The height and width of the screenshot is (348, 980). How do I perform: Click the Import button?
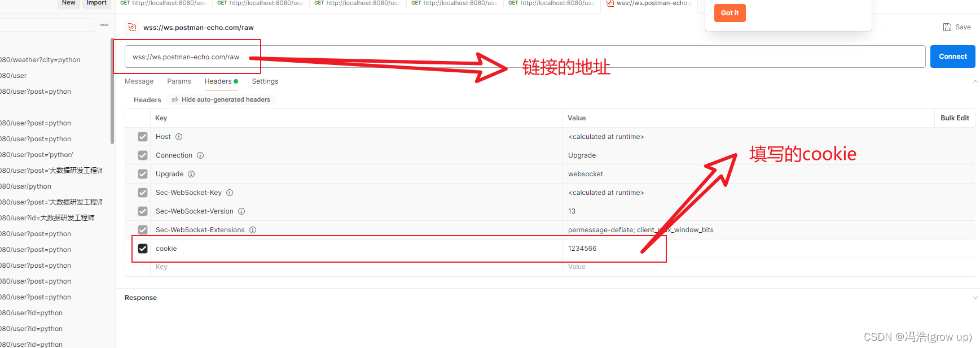[96, 3]
